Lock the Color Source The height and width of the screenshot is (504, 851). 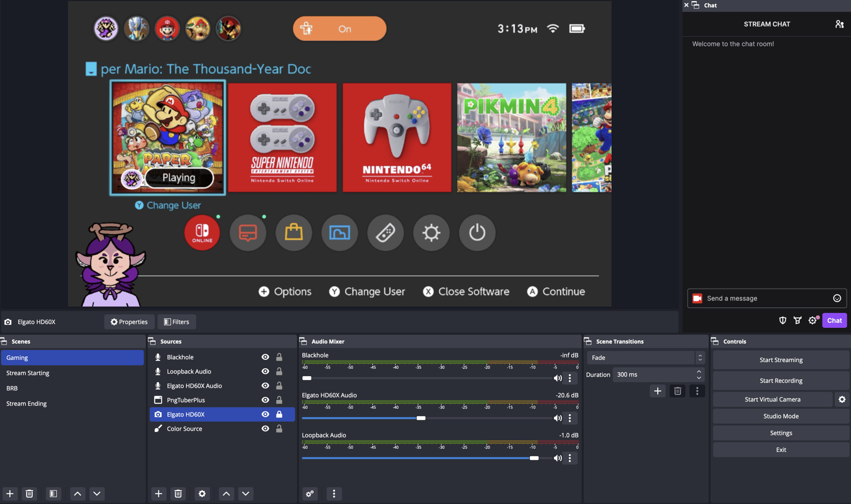[x=279, y=429]
